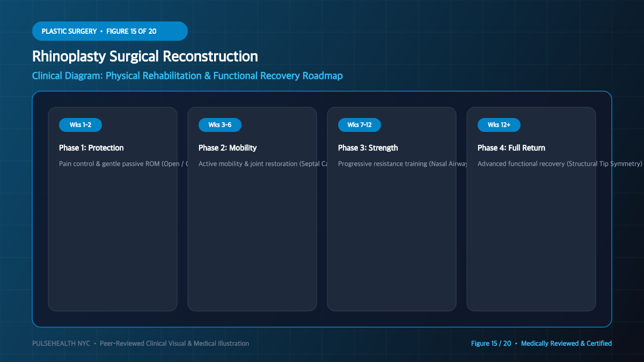This screenshot has width=644, height=362.
Task: Click the Plastic Surgery figure 15 of 20 badge
Action: click(110, 31)
